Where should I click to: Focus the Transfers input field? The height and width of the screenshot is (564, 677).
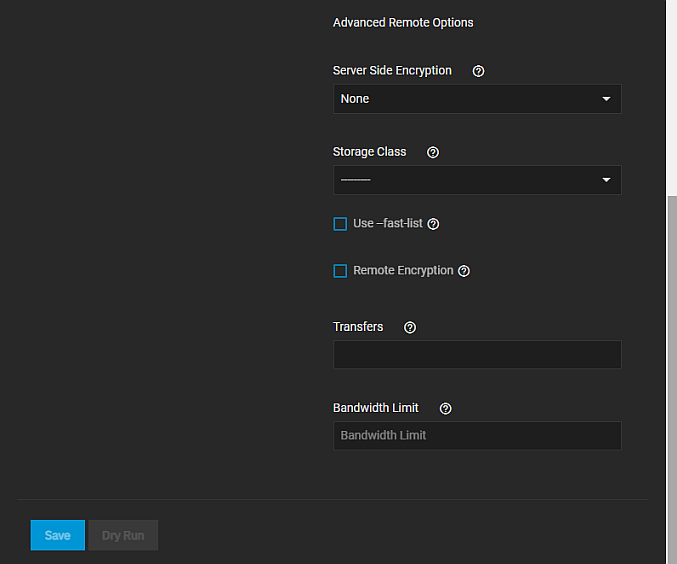[x=477, y=355]
